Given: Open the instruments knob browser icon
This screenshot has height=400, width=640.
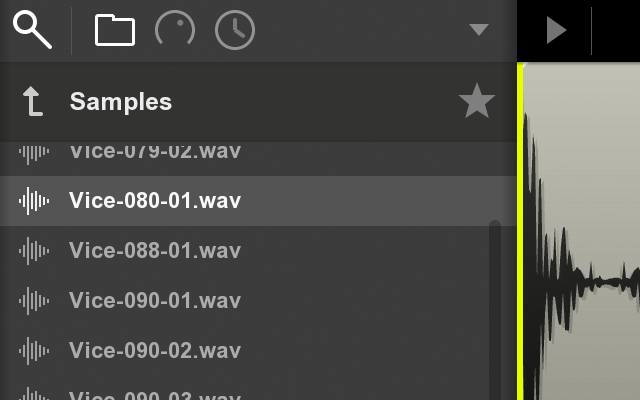Looking at the screenshot, I should point(175,29).
